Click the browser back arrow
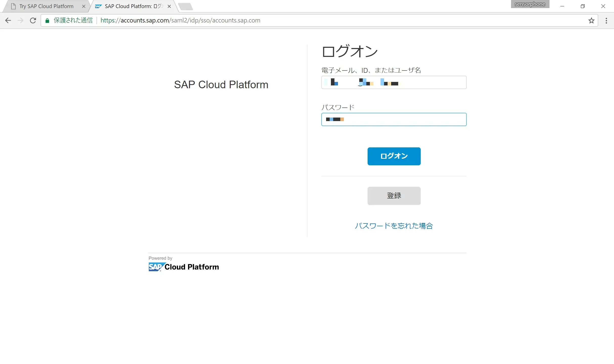Viewport: 614px width, 364px height. pyautogui.click(x=8, y=20)
